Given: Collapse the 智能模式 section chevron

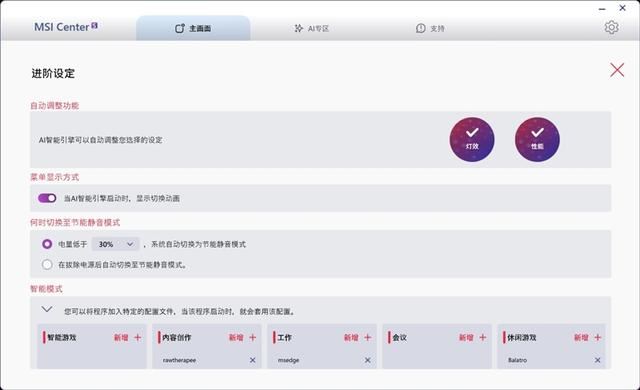Looking at the screenshot, I should click(x=47, y=309).
